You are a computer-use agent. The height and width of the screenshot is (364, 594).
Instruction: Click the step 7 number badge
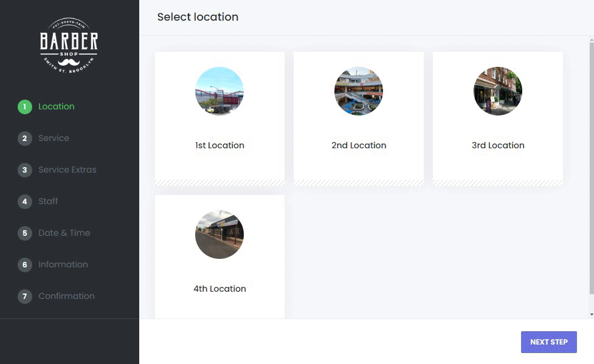click(x=25, y=297)
